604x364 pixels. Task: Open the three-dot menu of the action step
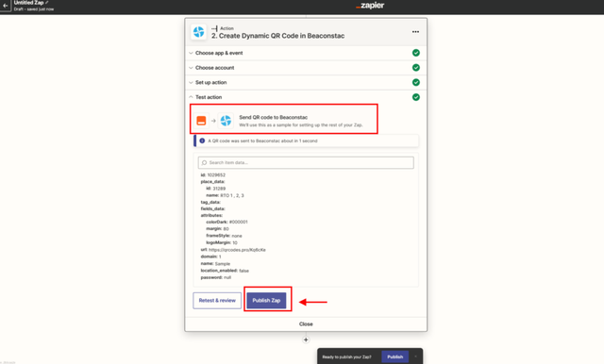[415, 32]
